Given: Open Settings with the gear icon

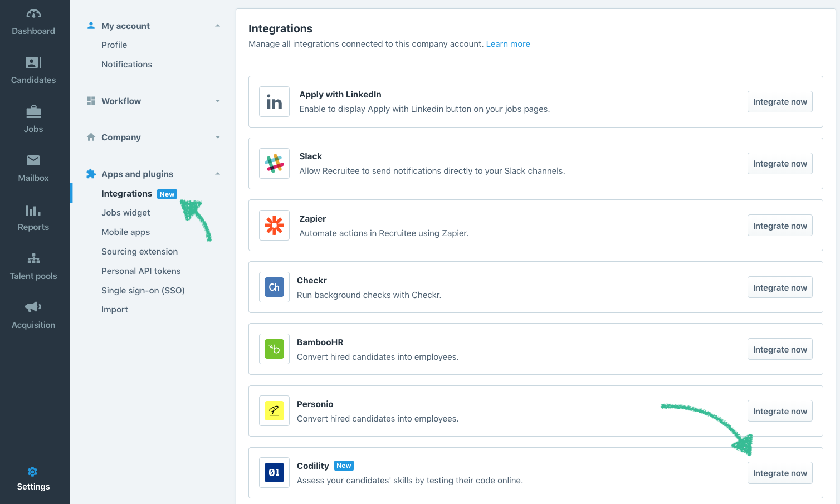Looking at the screenshot, I should click(32, 472).
